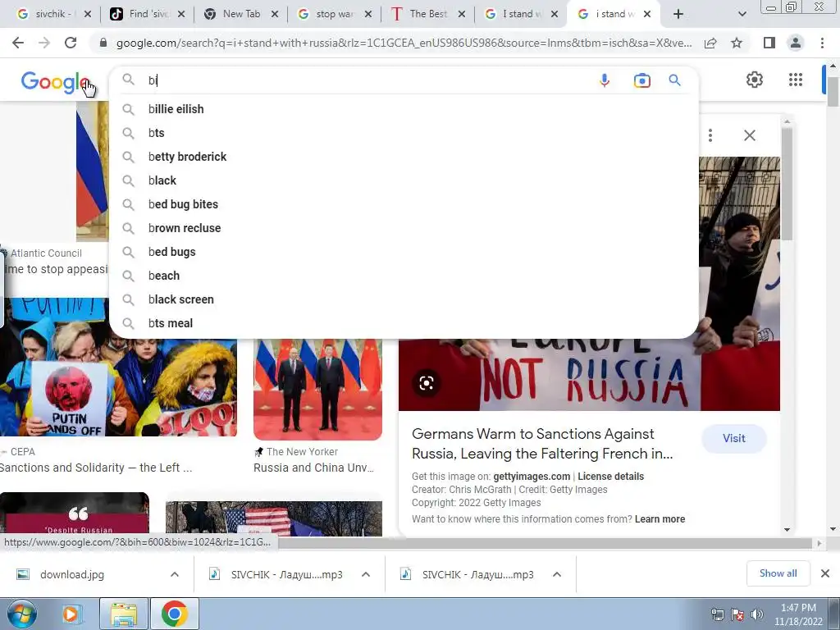The height and width of the screenshot is (630, 840).
Task: Toggle Chrome side panel
Action: (x=769, y=43)
